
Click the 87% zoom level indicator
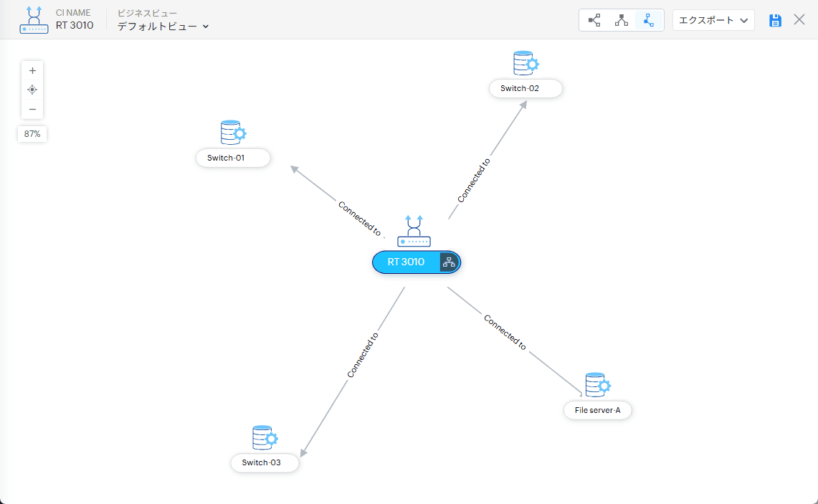coord(32,134)
